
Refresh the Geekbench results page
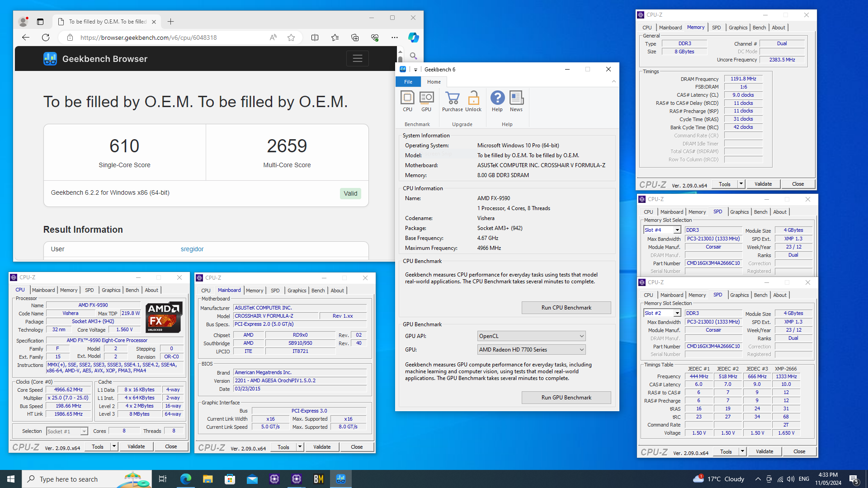[46, 38]
